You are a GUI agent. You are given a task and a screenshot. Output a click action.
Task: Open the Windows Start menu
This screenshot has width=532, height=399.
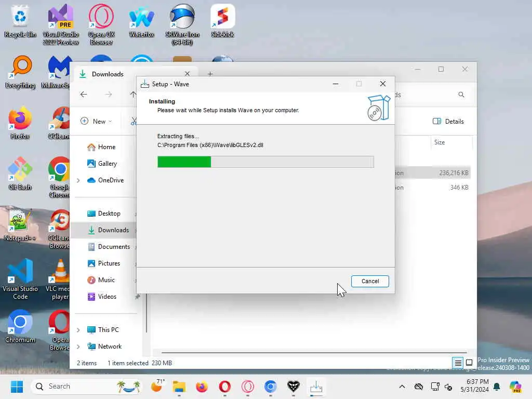tap(17, 387)
